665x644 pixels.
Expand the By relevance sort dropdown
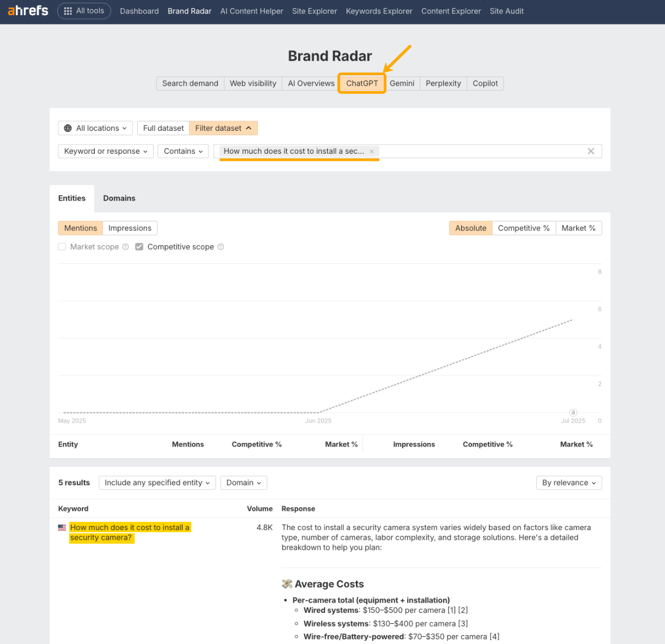point(569,483)
